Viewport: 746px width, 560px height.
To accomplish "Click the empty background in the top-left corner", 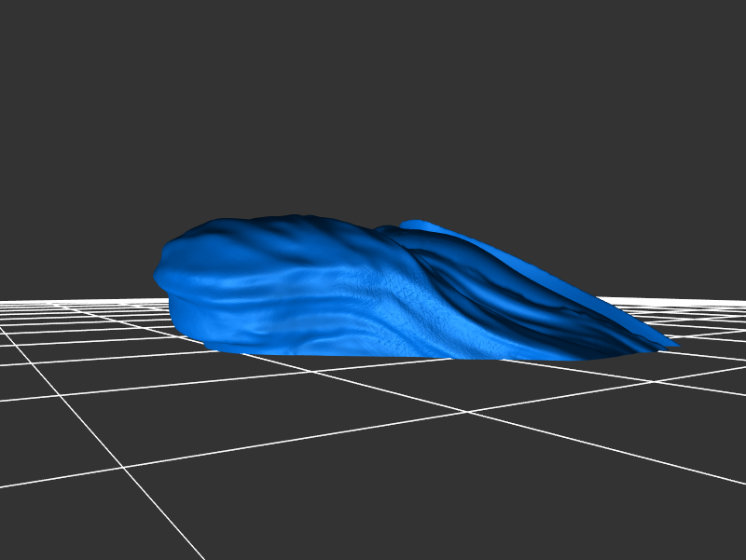I will coord(37,37).
